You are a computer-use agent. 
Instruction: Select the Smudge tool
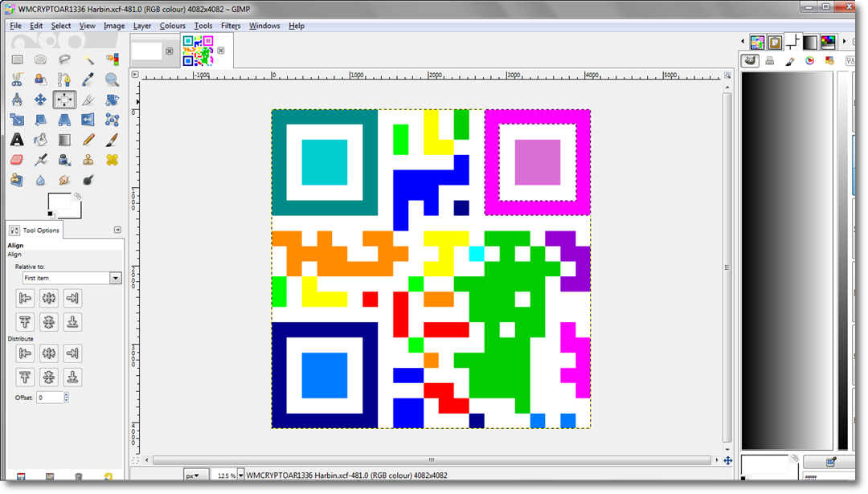pyautogui.click(x=64, y=180)
